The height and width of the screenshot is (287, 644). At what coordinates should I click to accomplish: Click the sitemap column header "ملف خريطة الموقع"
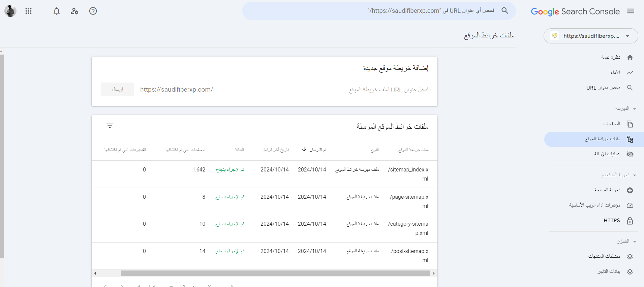point(413,150)
